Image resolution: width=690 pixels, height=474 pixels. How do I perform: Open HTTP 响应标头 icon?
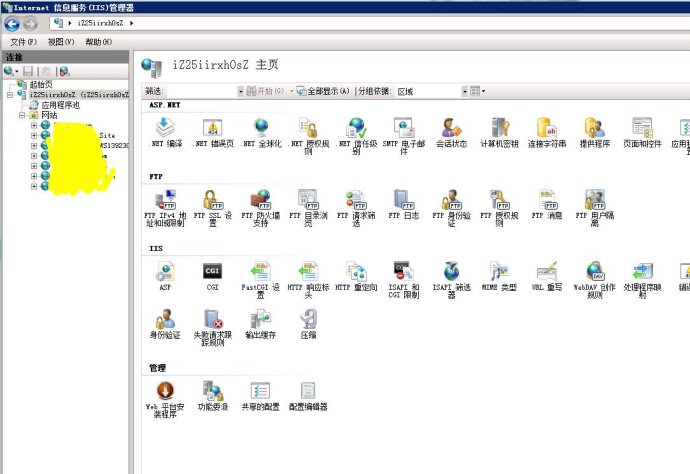308,272
